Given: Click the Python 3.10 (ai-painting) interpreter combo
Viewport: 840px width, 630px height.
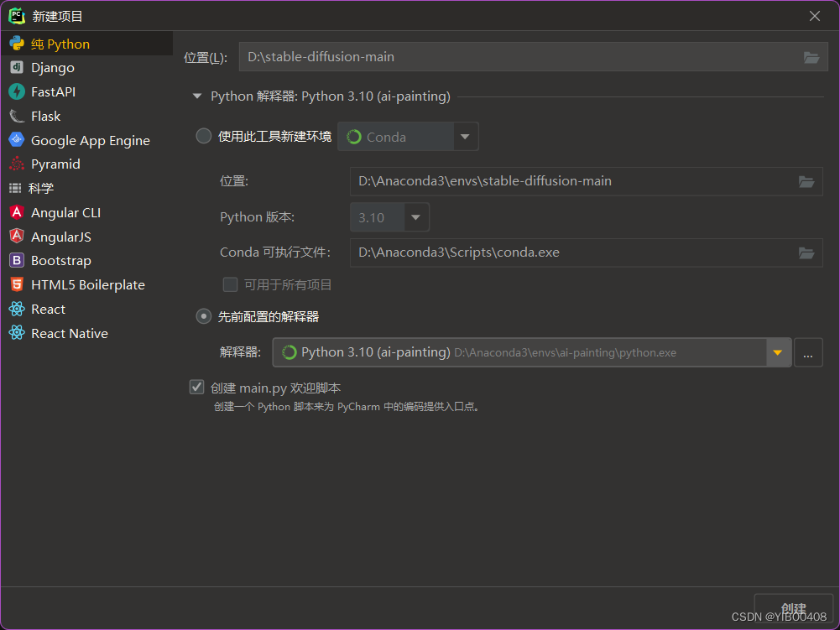Looking at the screenshot, I should pyautogui.click(x=531, y=352).
